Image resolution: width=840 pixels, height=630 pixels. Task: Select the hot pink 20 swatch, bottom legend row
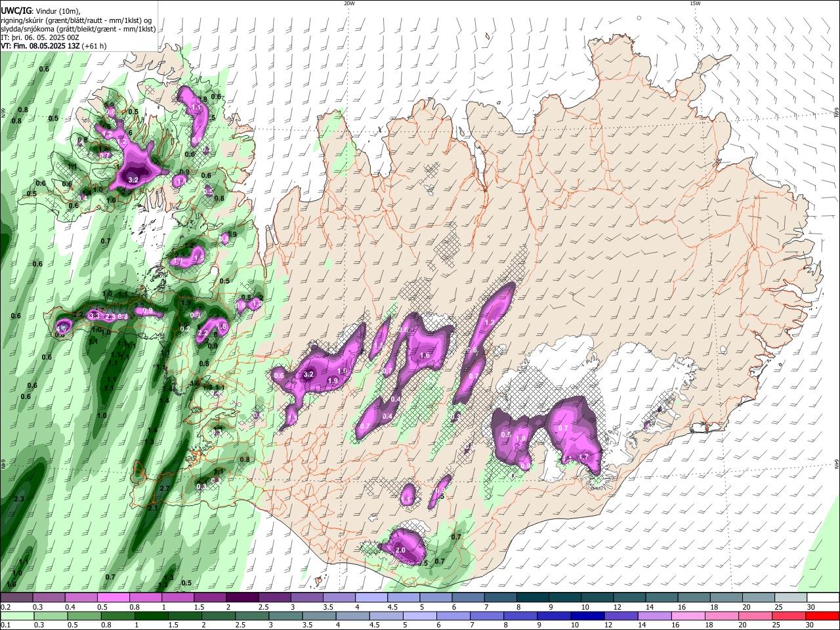tap(757, 616)
